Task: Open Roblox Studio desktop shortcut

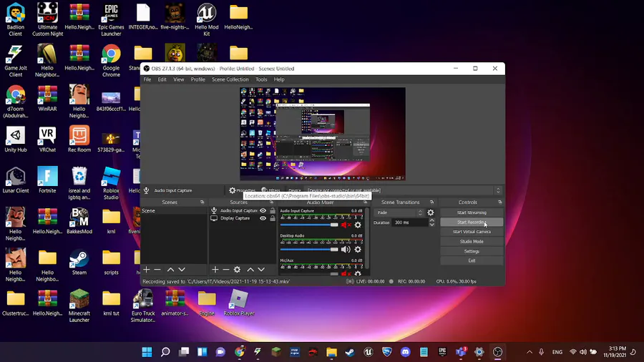Action: (x=111, y=183)
